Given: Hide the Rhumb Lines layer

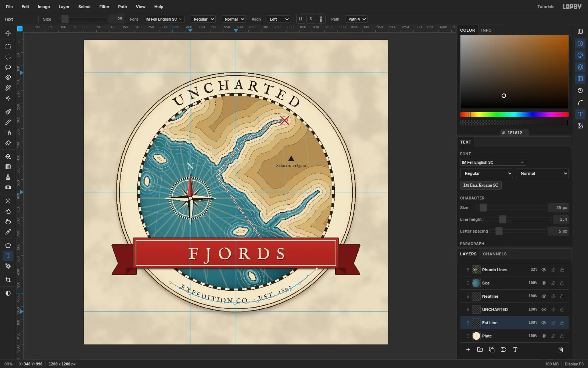Looking at the screenshot, I should [x=544, y=270].
